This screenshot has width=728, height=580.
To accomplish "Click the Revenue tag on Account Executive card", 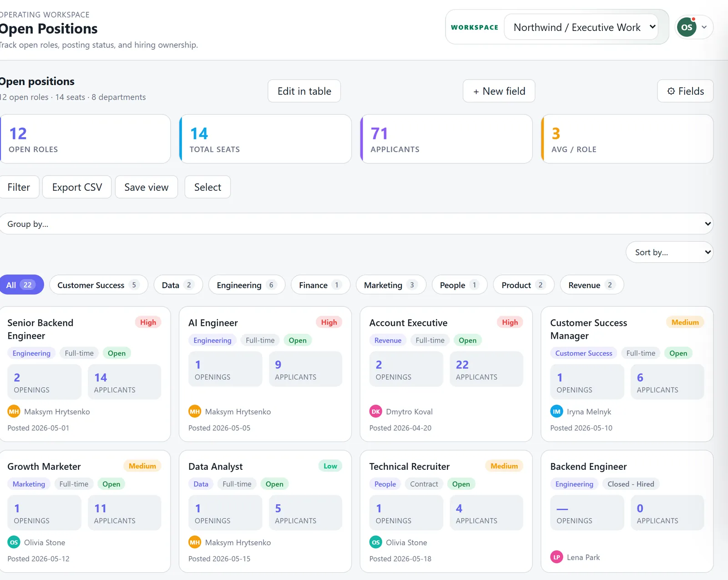I will click(388, 340).
